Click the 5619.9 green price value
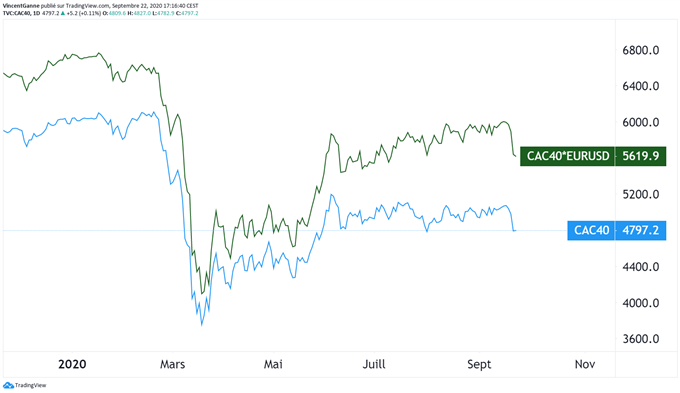 641,156
